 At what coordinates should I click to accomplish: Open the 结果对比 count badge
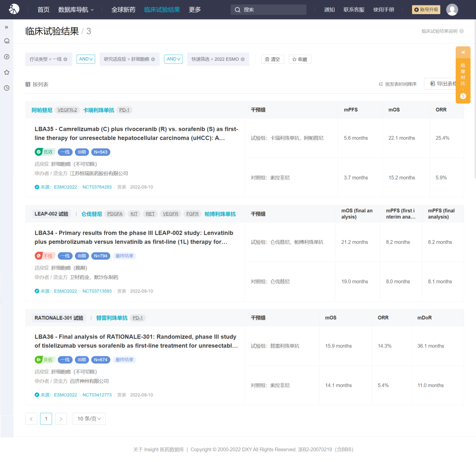[463, 96]
